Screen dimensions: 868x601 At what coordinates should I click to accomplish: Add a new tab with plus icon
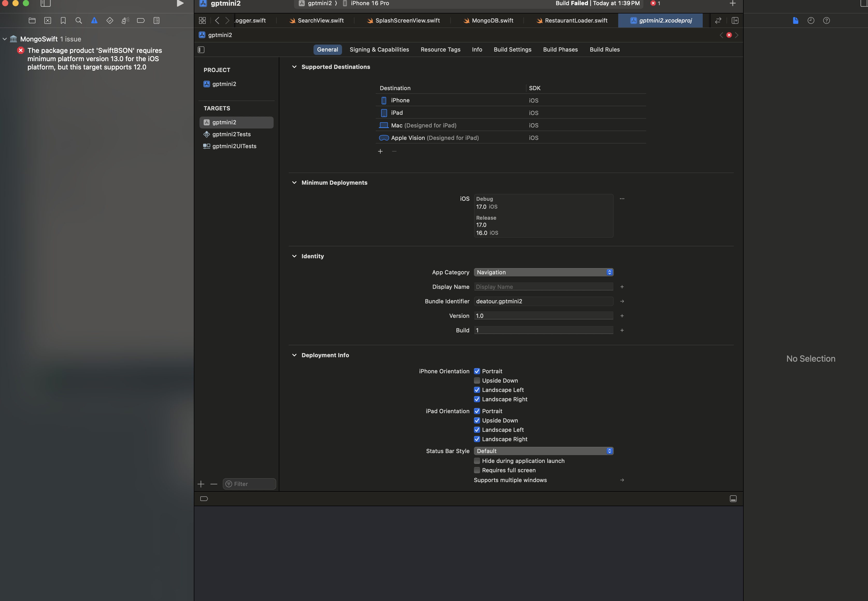click(732, 3)
